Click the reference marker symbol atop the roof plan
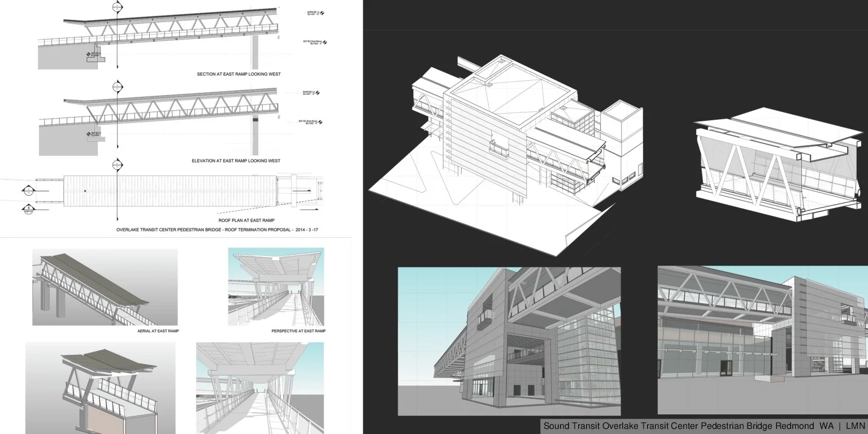 [117, 164]
